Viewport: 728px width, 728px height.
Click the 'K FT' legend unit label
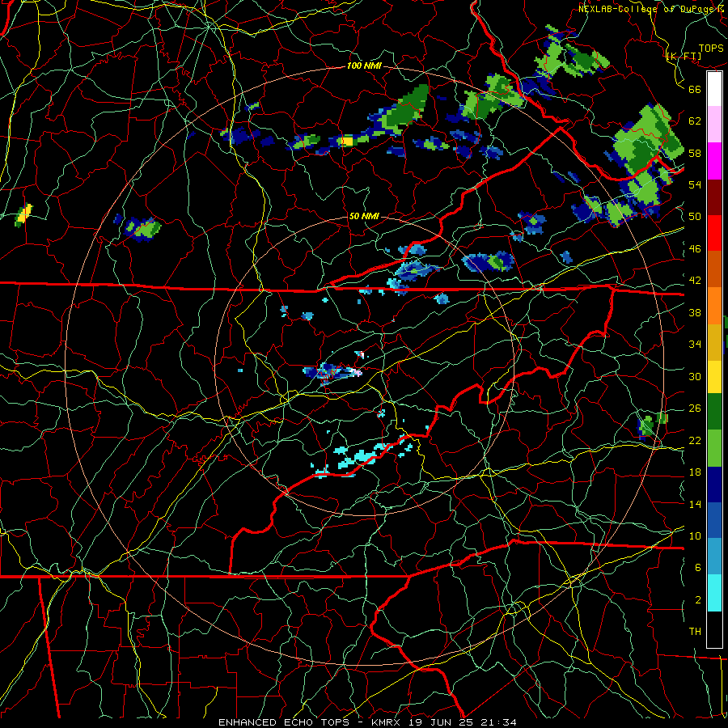click(x=684, y=57)
